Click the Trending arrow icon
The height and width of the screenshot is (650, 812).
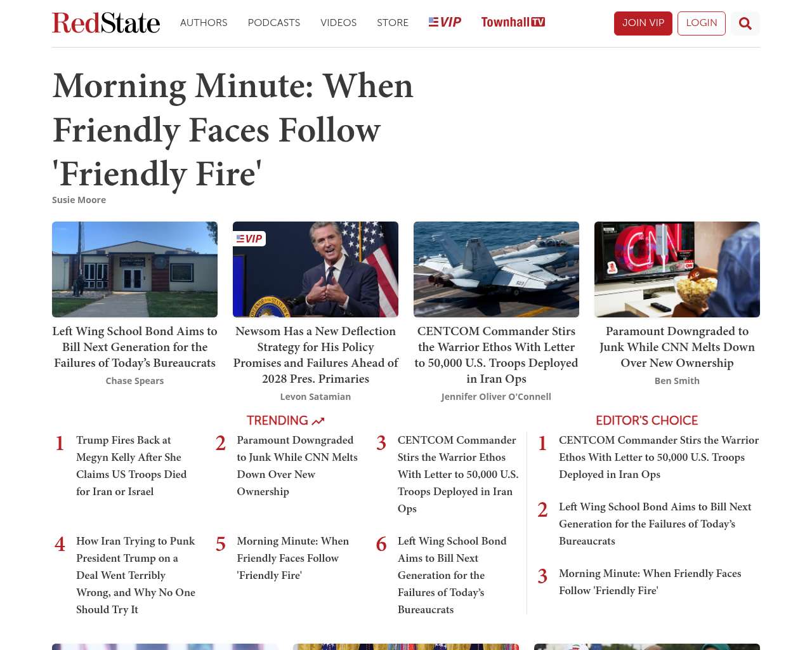tap(318, 421)
